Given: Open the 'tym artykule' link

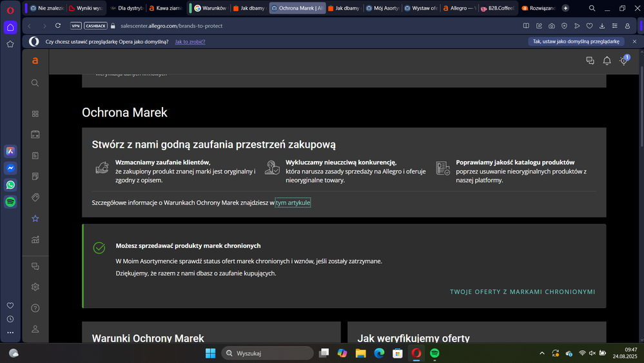Looking at the screenshot, I should (x=293, y=202).
